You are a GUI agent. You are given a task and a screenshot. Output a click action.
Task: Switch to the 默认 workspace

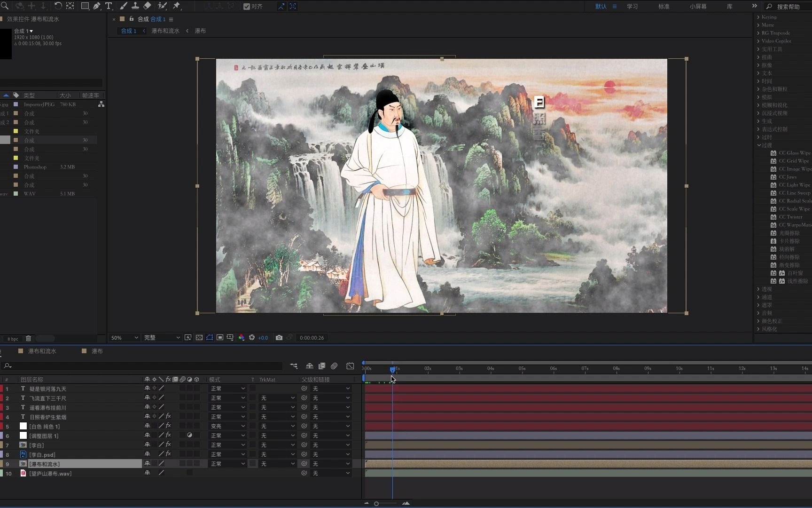click(x=601, y=7)
